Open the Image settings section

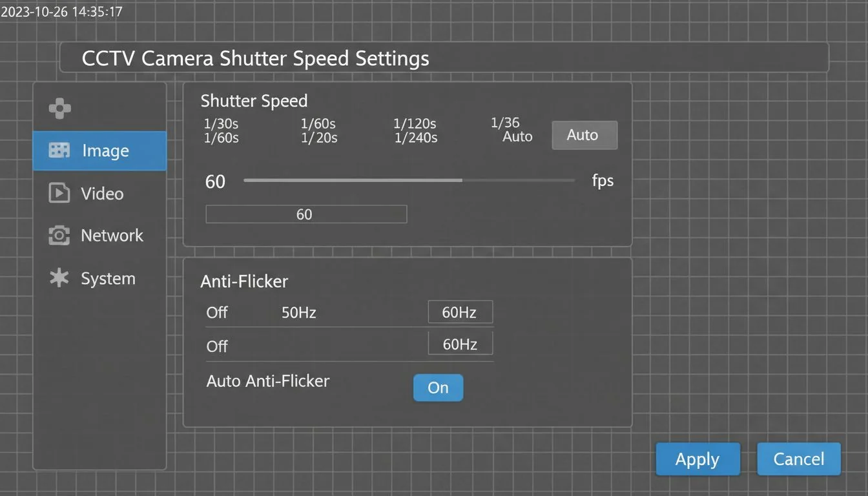pos(99,150)
